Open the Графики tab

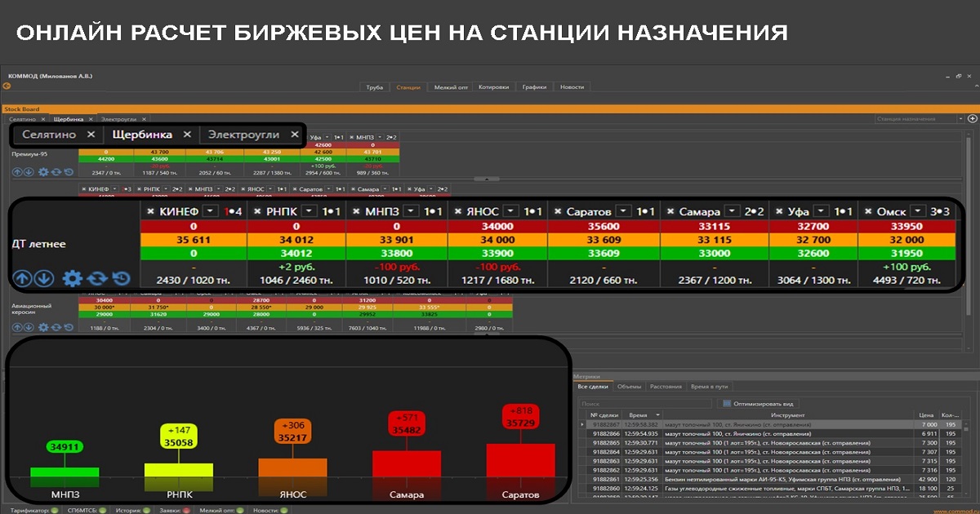click(534, 86)
